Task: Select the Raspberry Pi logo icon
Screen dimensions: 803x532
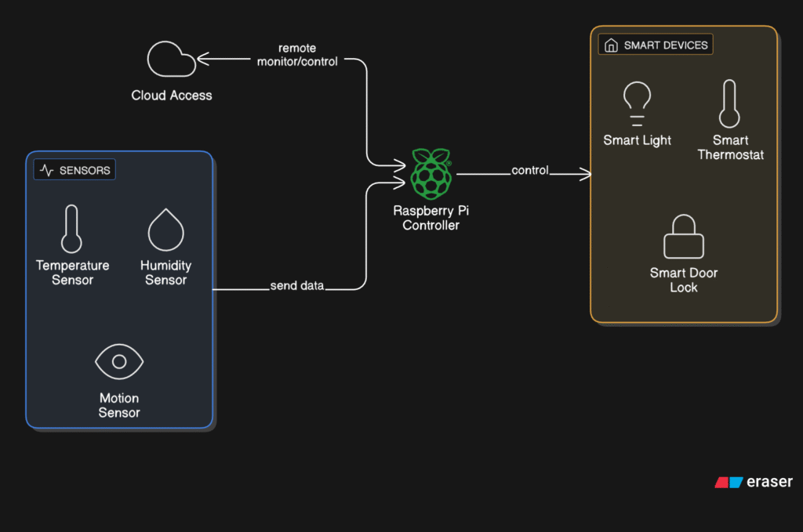Action: point(431,174)
